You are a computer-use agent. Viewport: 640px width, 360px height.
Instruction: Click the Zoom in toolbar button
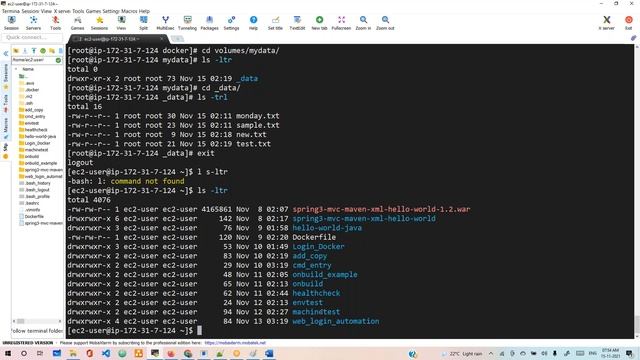[x=363, y=23]
